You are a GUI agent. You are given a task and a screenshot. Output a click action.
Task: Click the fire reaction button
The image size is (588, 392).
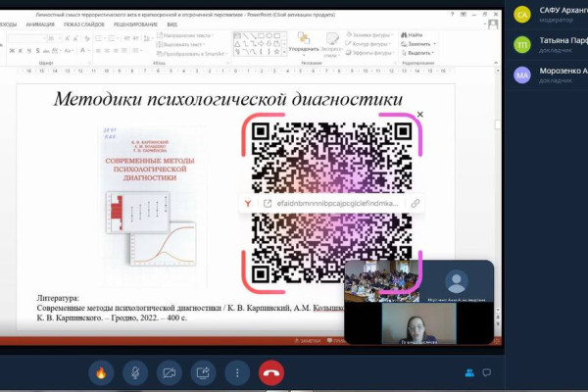coord(100,372)
